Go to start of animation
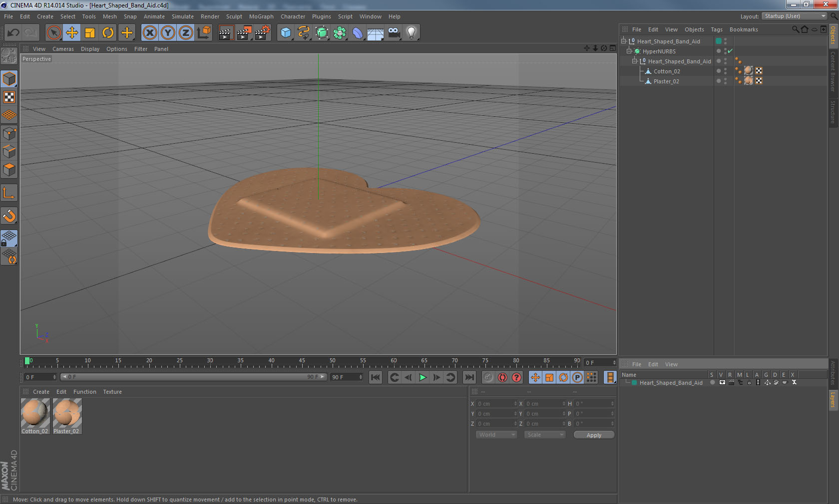 click(x=376, y=377)
